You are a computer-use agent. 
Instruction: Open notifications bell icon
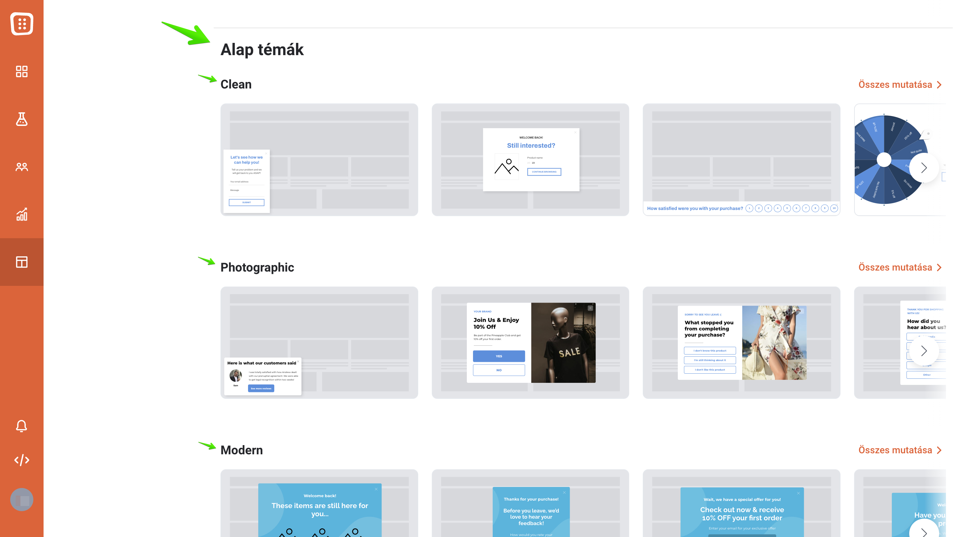coord(22,426)
